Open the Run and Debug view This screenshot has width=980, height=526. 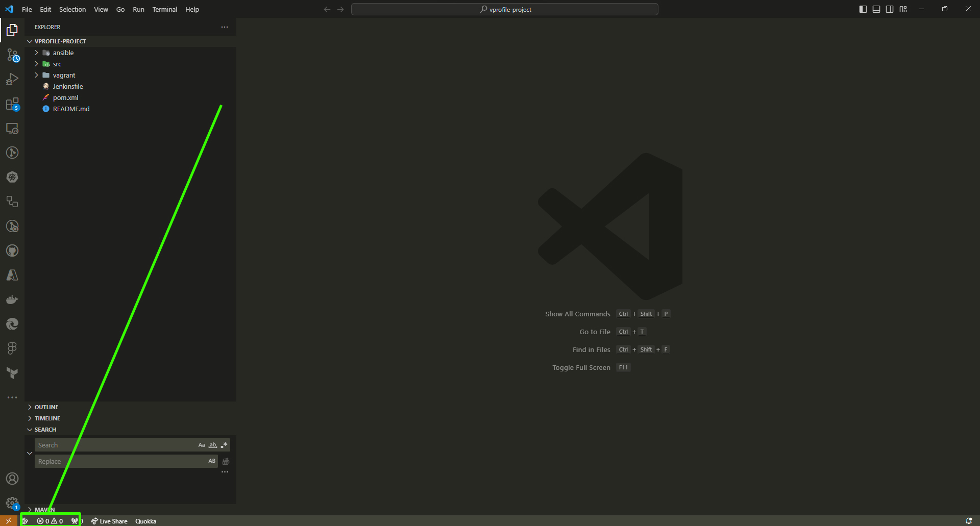12,80
